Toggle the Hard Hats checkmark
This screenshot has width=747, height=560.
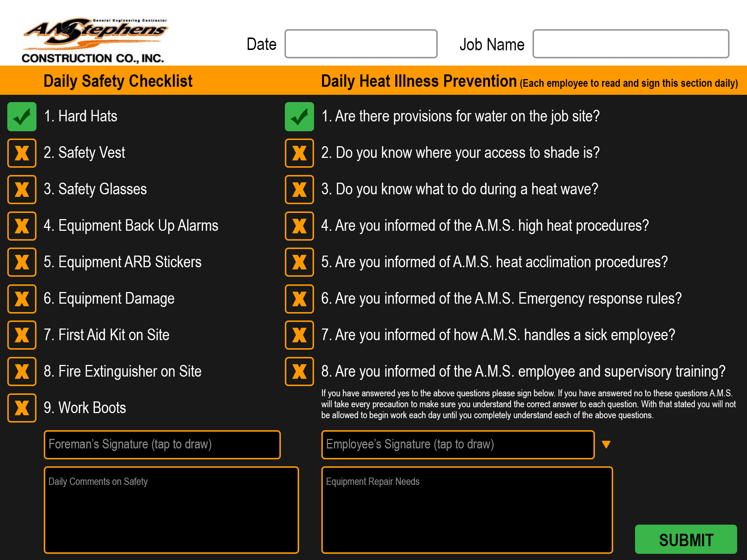22,117
